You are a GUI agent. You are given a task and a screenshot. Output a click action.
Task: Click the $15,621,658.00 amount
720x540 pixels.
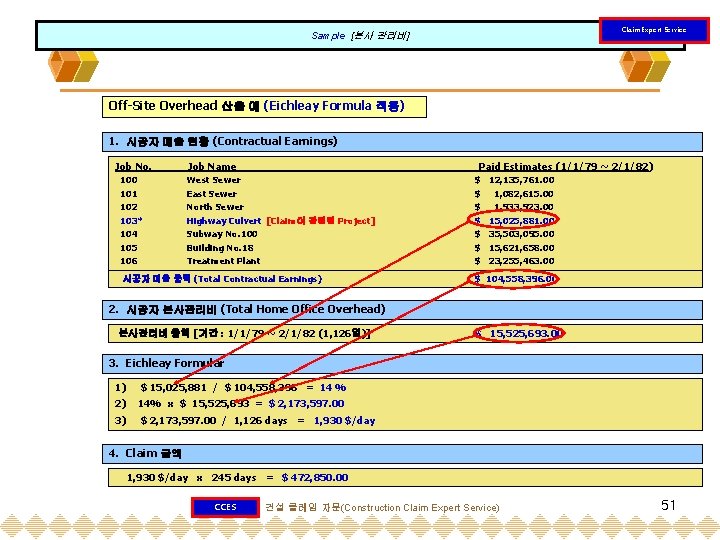[515, 248]
